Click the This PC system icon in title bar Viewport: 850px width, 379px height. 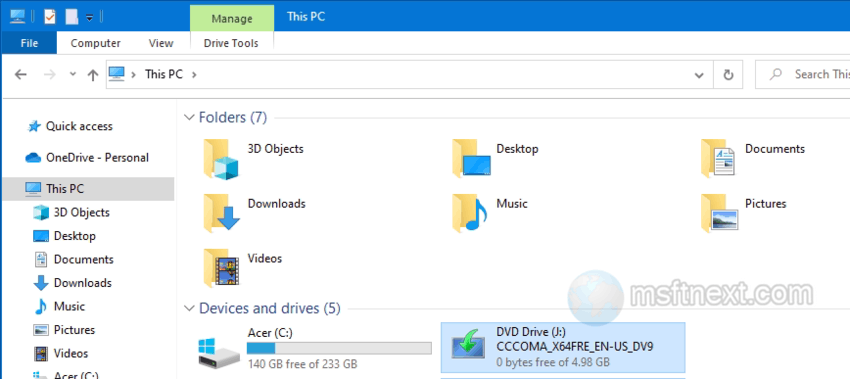(17, 17)
